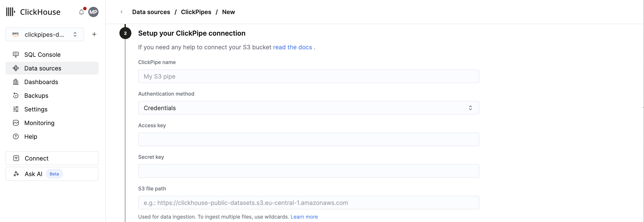Open Settings via sliders icon

click(x=16, y=109)
